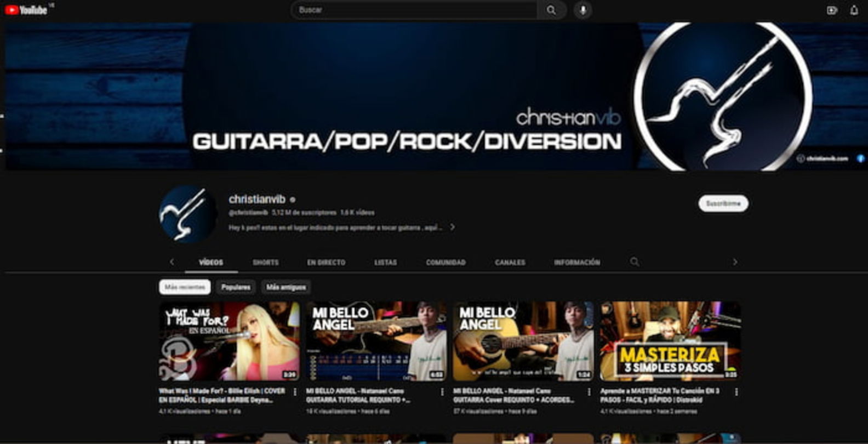The width and height of the screenshot is (868, 444).
Task: Play What Was I Made For thumbnail
Action: pos(229,341)
